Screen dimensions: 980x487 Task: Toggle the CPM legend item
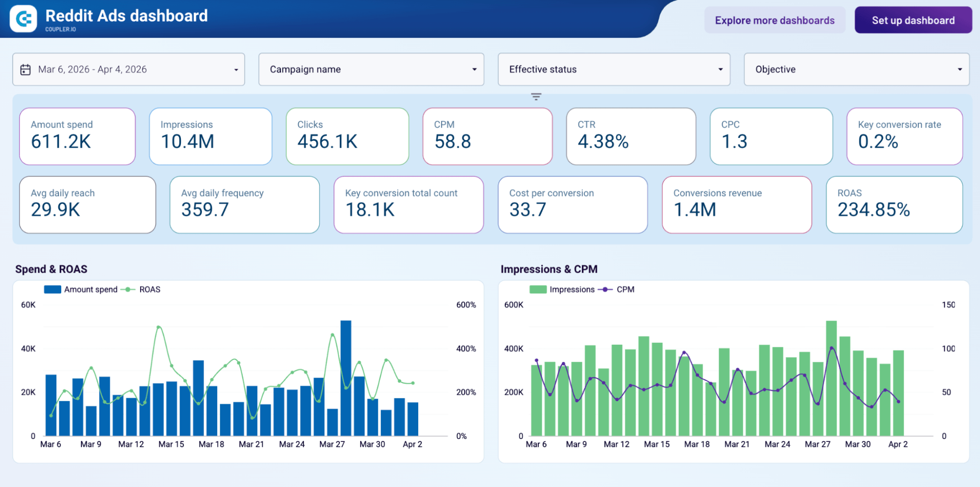point(626,289)
